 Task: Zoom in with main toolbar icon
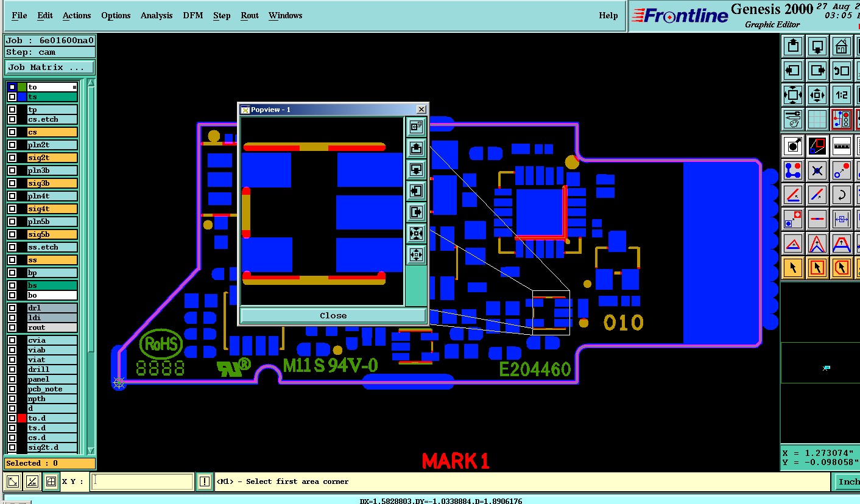(793, 95)
